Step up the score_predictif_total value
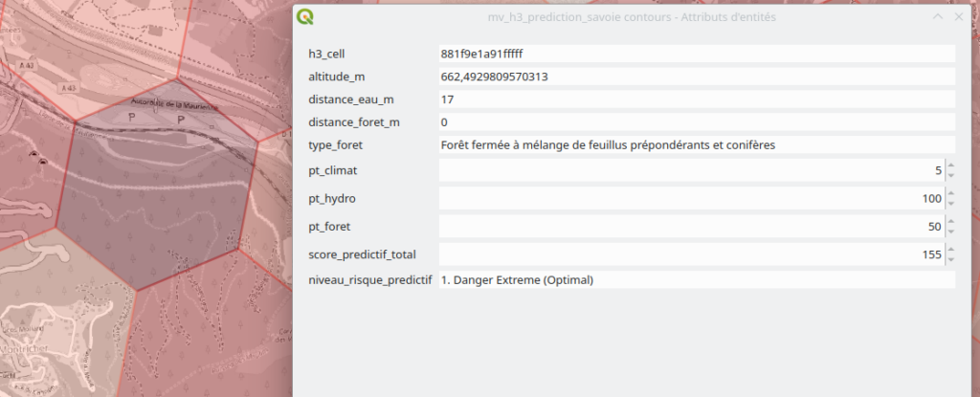 pos(949,249)
